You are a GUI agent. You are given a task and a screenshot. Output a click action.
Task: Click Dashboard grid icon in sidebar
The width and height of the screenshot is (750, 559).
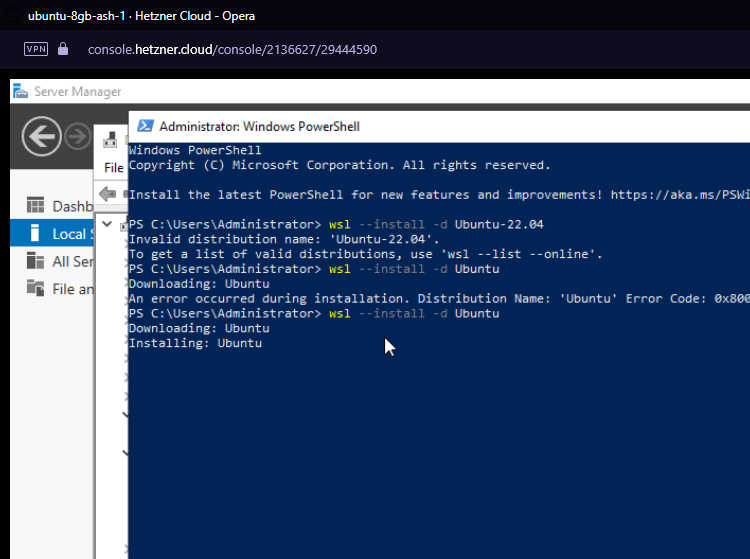[35, 205]
